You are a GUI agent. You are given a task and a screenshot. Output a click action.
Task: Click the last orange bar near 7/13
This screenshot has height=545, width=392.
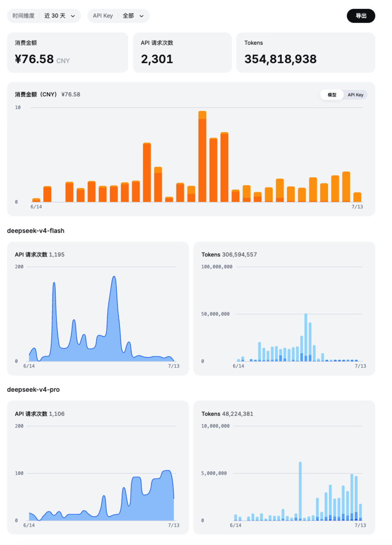pos(357,197)
